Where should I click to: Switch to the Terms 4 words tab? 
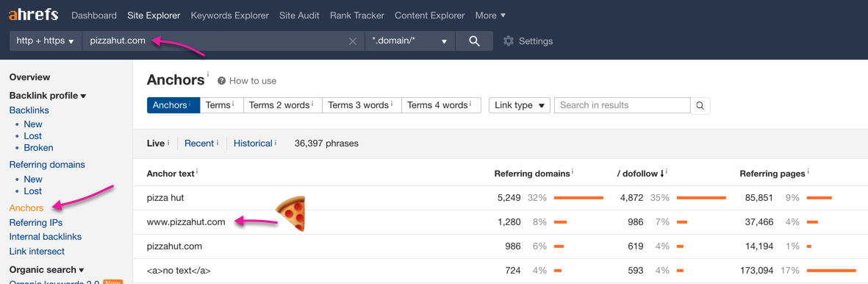(441, 105)
